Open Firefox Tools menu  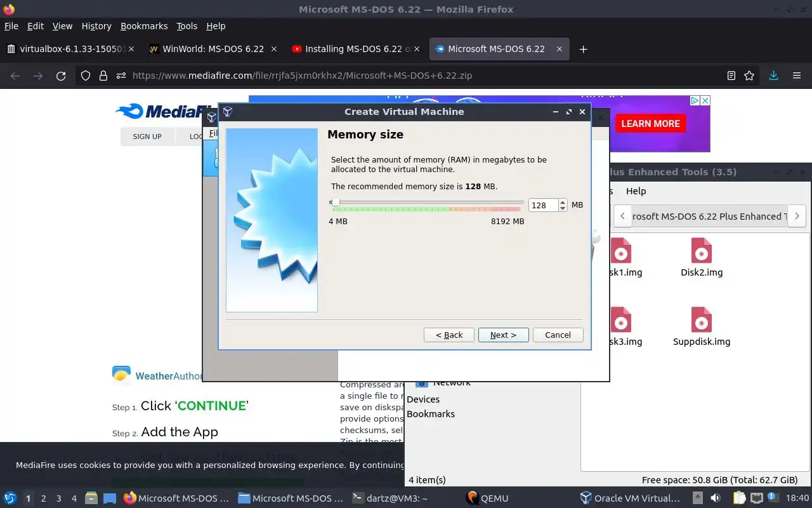(x=187, y=26)
